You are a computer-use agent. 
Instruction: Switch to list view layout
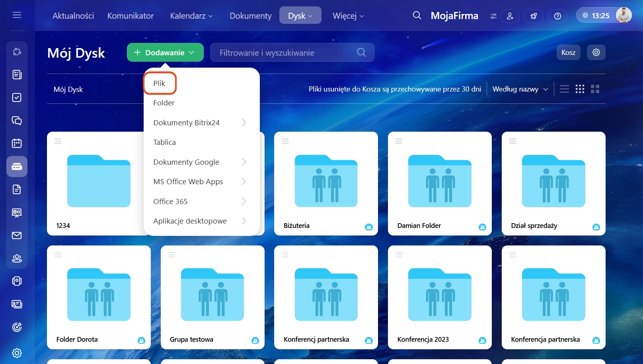click(564, 89)
